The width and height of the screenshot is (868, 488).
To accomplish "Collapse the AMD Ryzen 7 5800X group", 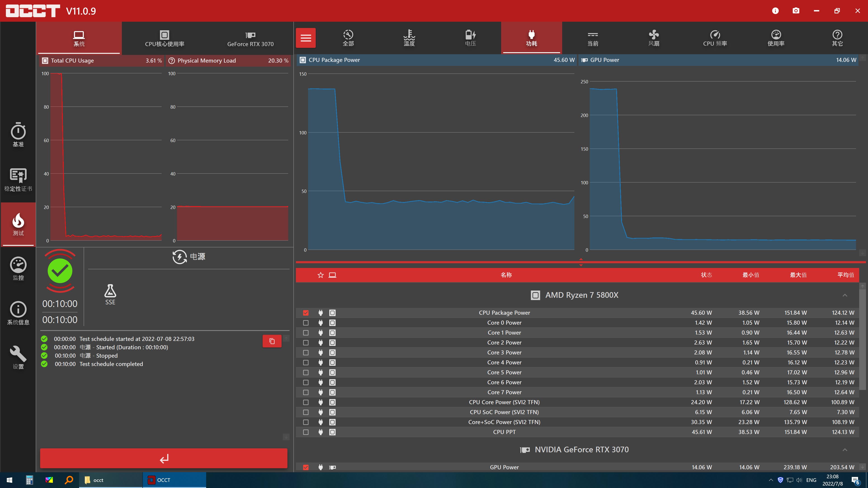I will (844, 295).
